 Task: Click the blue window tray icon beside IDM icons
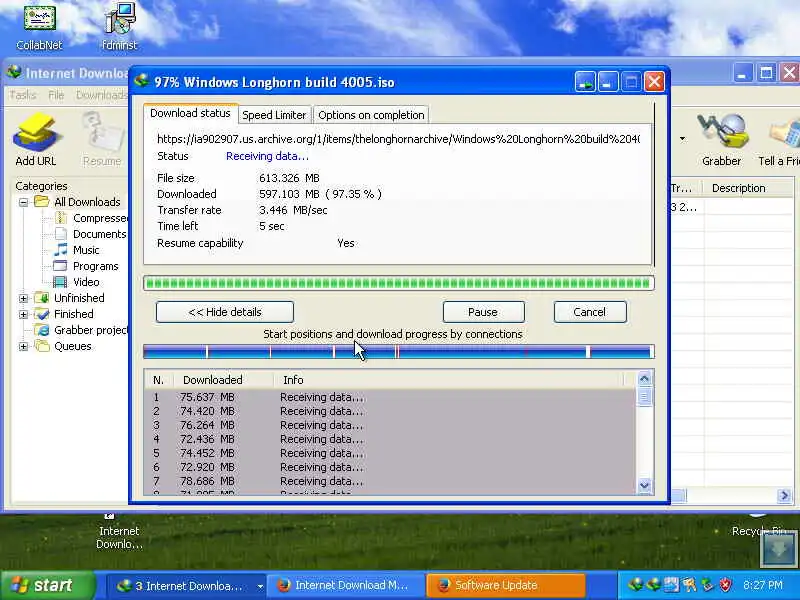671,585
